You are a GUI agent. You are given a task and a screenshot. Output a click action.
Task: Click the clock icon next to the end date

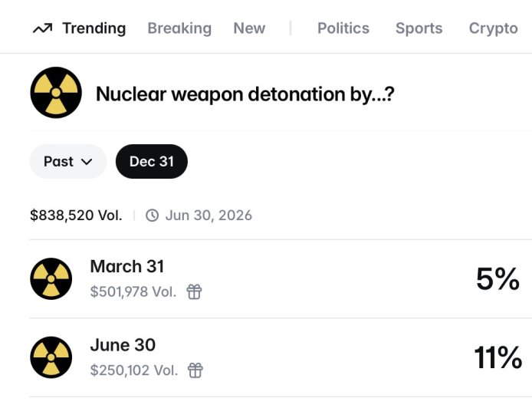152,216
